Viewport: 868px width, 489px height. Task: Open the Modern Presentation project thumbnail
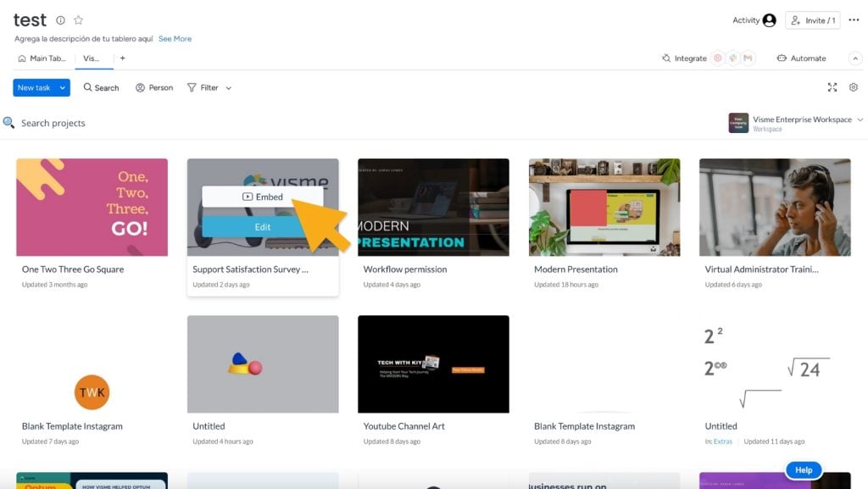click(x=604, y=206)
